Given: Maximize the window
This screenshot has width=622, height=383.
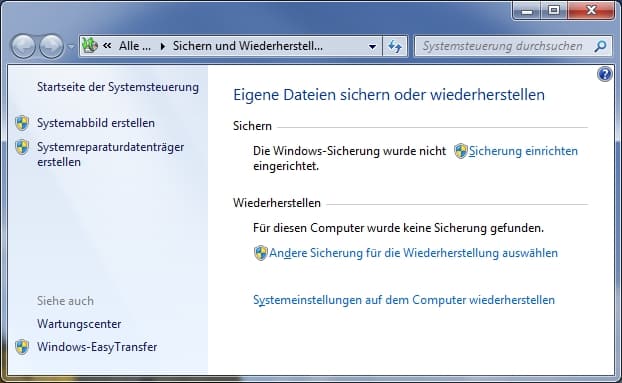Looking at the screenshot, I should tap(554, 10).
